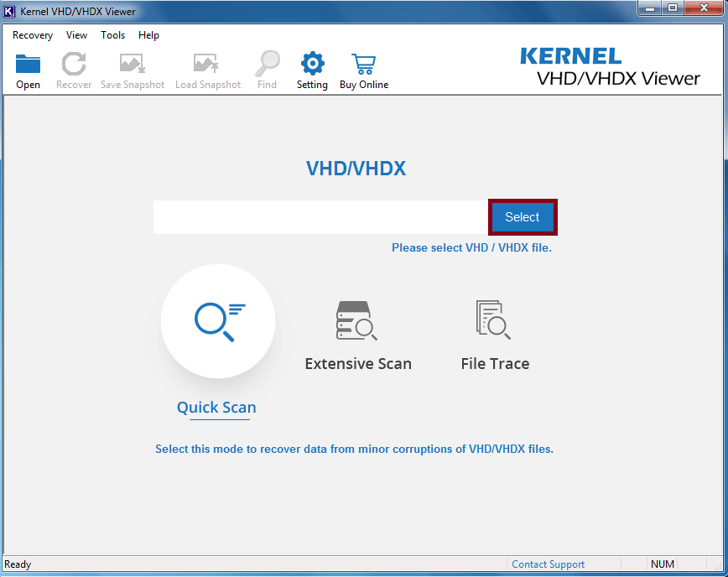Click the VHD/VHDX heading text
728x577 pixels.
(356, 169)
